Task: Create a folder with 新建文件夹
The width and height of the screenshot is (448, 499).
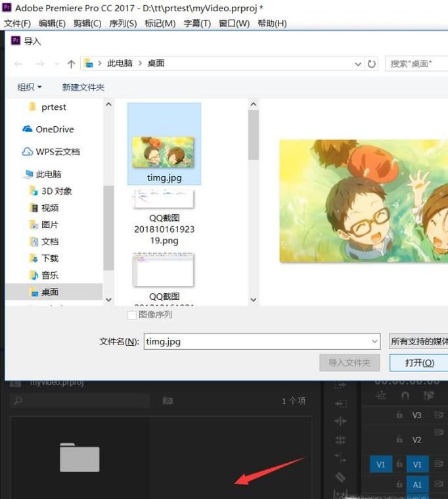Action: pyautogui.click(x=83, y=87)
